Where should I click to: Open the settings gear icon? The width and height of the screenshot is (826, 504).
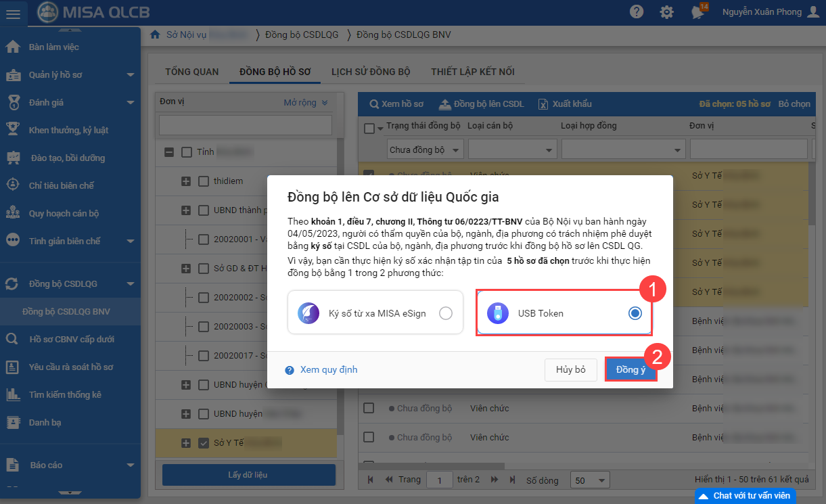point(667,12)
